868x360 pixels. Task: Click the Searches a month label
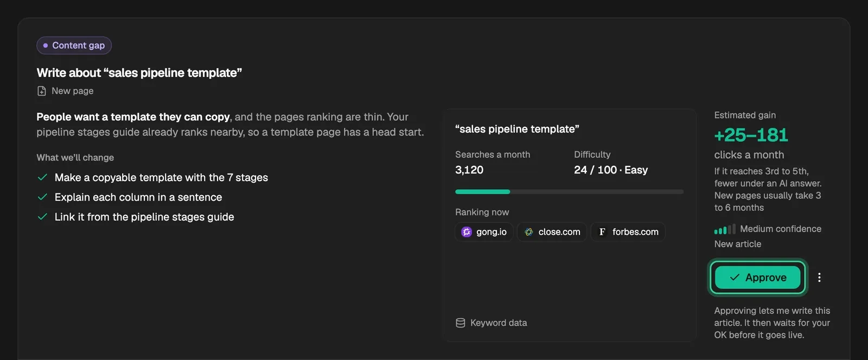point(493,155)
